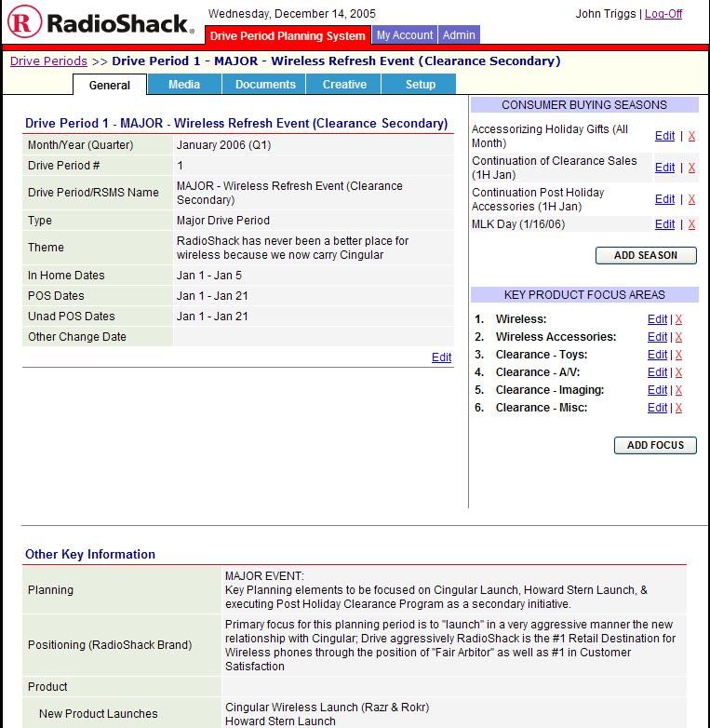The width and height of the screenshot is (710, 728).
Task: Open the My Account tab
Action: pos(405,34)
